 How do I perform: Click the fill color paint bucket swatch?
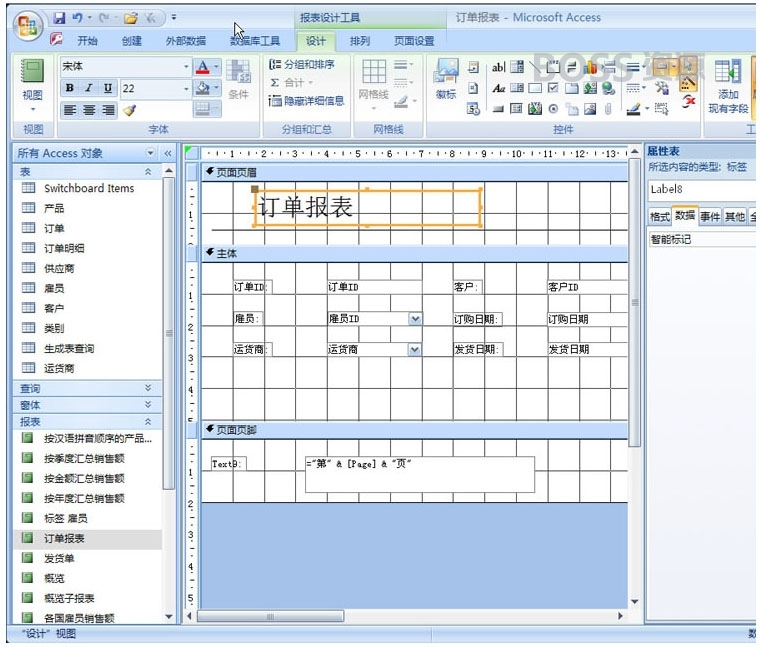click(203, 88)
